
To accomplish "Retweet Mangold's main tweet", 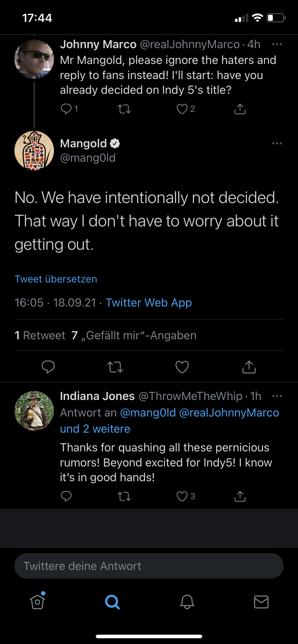I will click(115, 367).
